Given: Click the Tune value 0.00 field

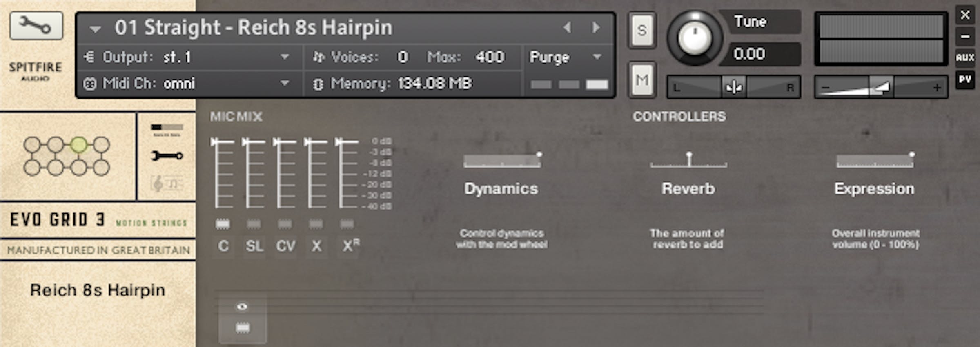Looking at the screenshot, I should tap(759, 54).
